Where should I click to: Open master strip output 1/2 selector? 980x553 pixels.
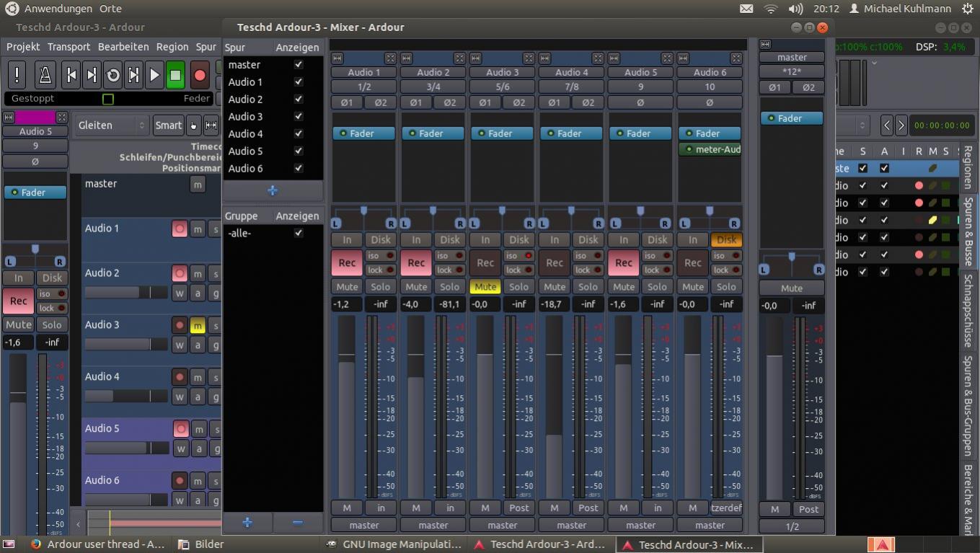tap(792, 526)
